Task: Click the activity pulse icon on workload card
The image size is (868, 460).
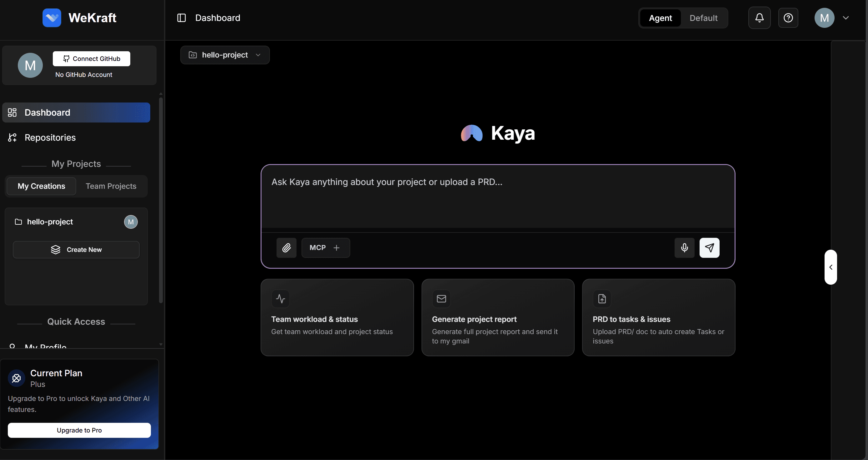Action: 280,298
